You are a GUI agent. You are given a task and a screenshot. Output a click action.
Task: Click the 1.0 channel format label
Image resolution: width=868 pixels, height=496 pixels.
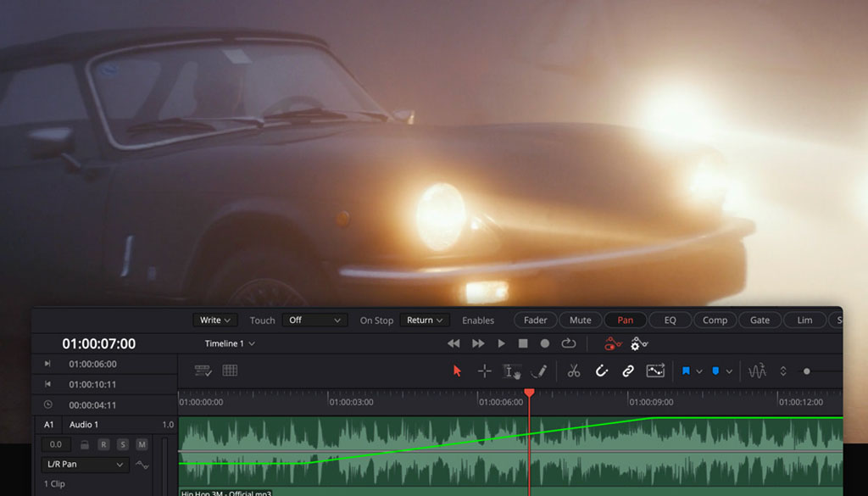tap(168, 425)
